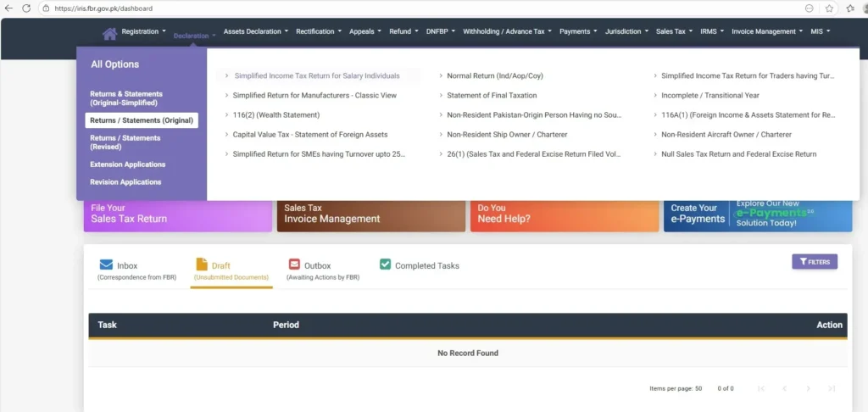Reload the page with refresh icon
Viewport: 868px width, 412px height.
coord(26,8)
